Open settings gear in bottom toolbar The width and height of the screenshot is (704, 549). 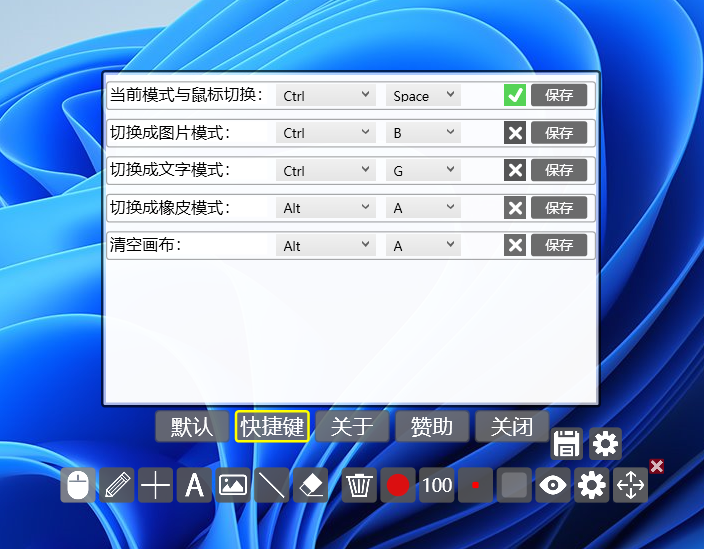point(592,485)
